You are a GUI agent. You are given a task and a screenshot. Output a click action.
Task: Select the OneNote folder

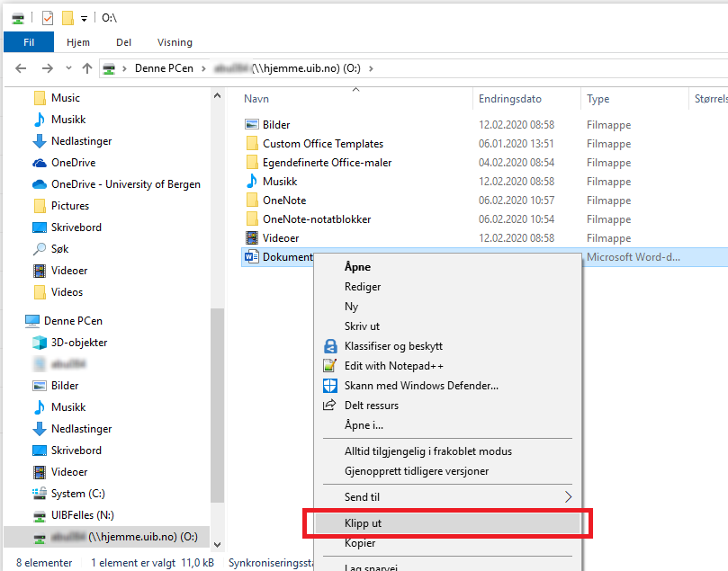click(284, 201)
